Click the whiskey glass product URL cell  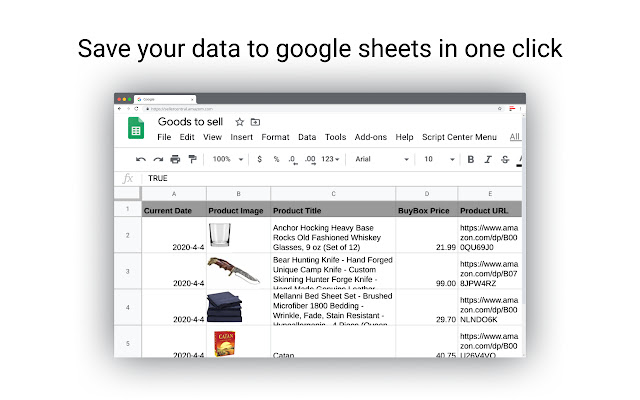489,236
